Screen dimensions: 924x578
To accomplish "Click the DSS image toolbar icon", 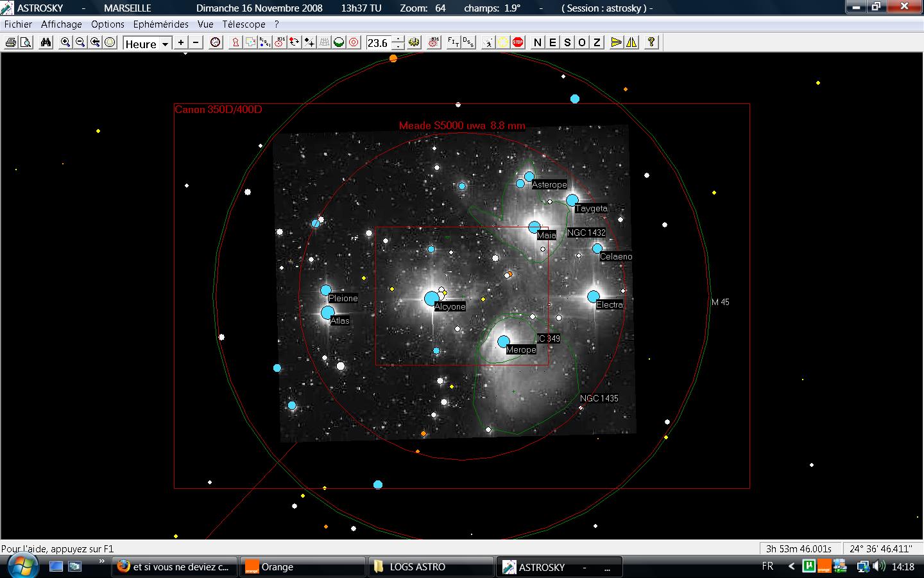I will coord(468,42).
